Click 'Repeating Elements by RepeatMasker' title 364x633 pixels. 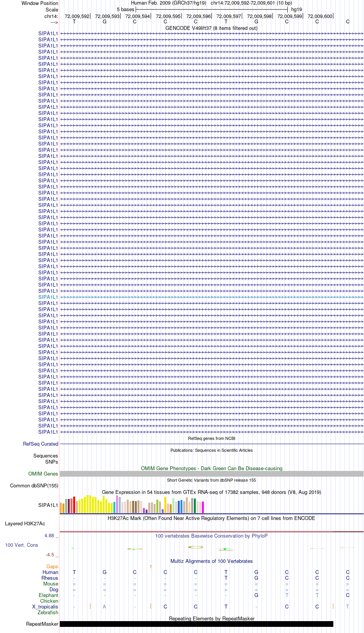click(x=212, y=618)
